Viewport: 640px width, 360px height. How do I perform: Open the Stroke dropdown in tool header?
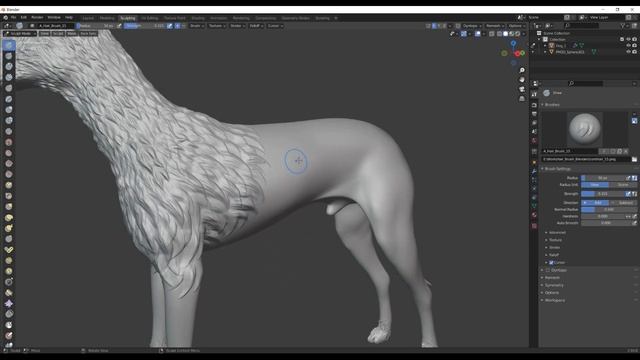237,26
